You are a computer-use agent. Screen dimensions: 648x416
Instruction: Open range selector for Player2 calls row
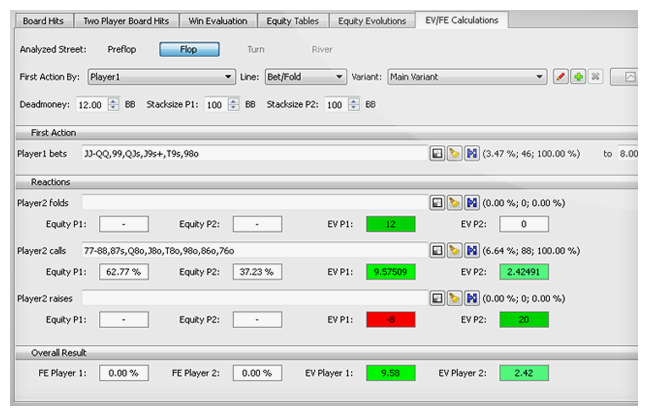coord(437,251)
